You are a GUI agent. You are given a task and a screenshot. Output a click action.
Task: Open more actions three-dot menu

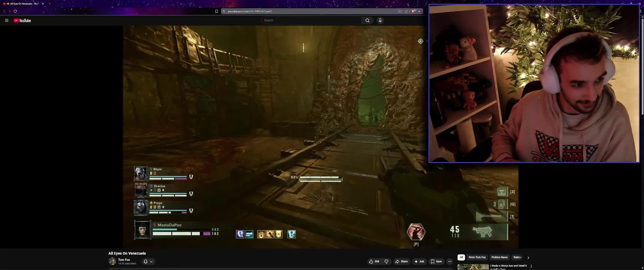coord(450,261)
